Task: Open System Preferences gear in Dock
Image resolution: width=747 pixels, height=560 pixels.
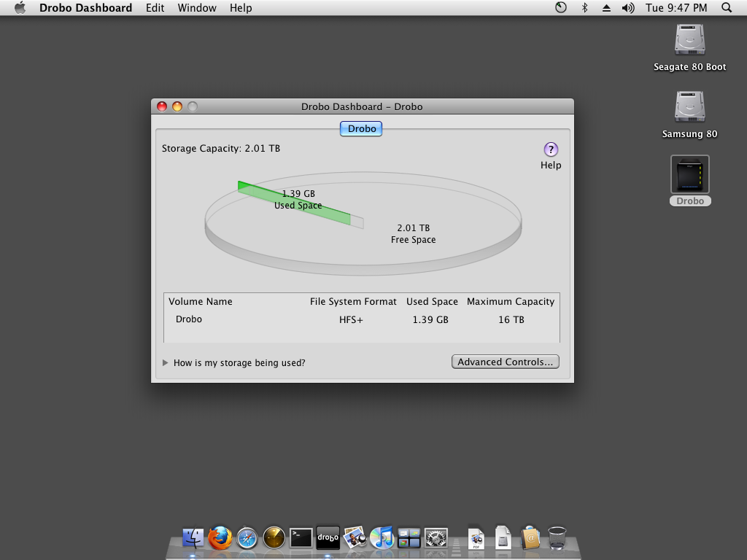Action: pos(436,538)
